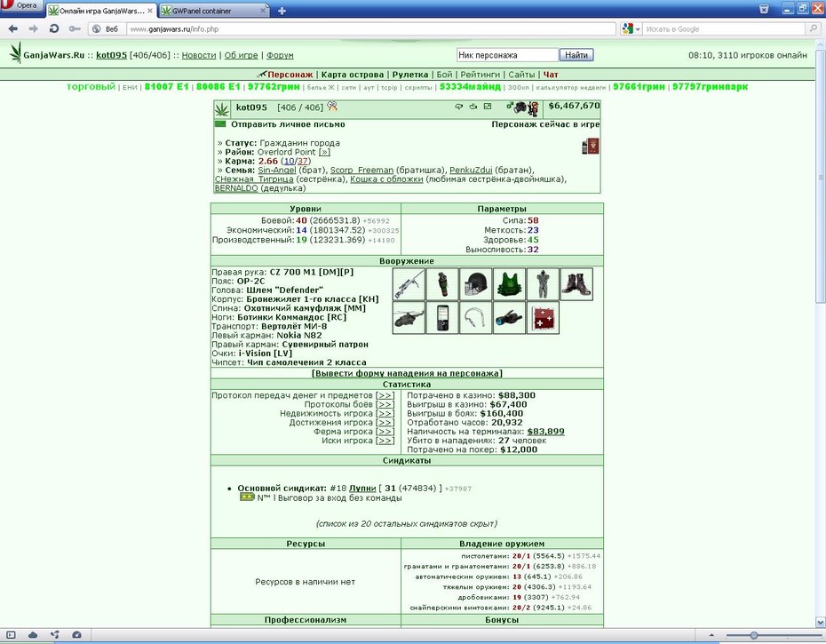Screen dimensions: 826x644
Task: Click the Opera Turbo speedometer icon
Action: (77, 635)
